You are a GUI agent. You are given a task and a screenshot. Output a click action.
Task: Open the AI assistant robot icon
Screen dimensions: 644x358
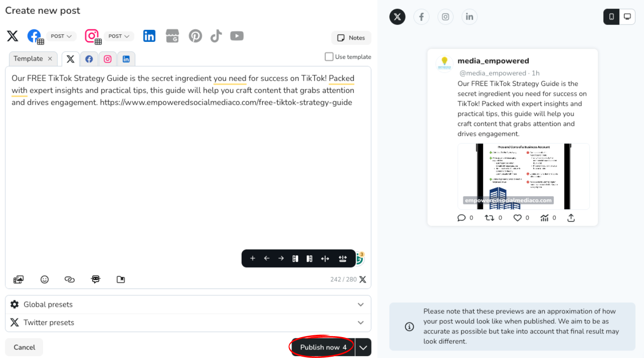[95, 279]
